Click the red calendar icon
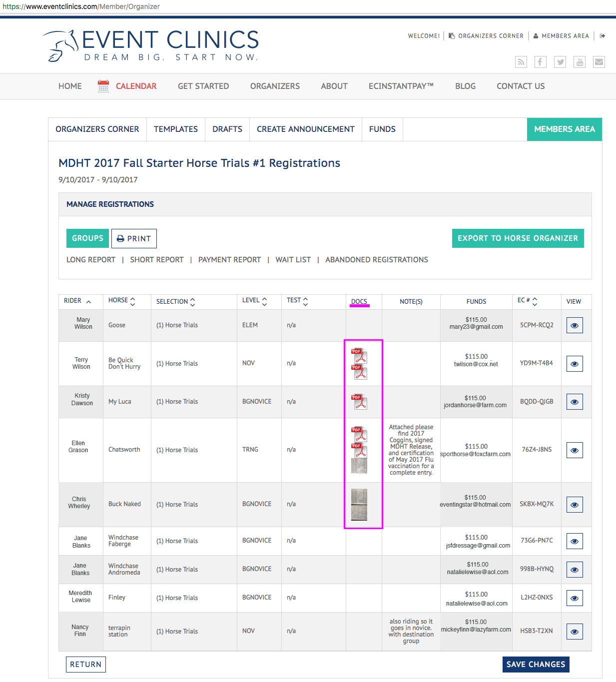 coord(103,86)
